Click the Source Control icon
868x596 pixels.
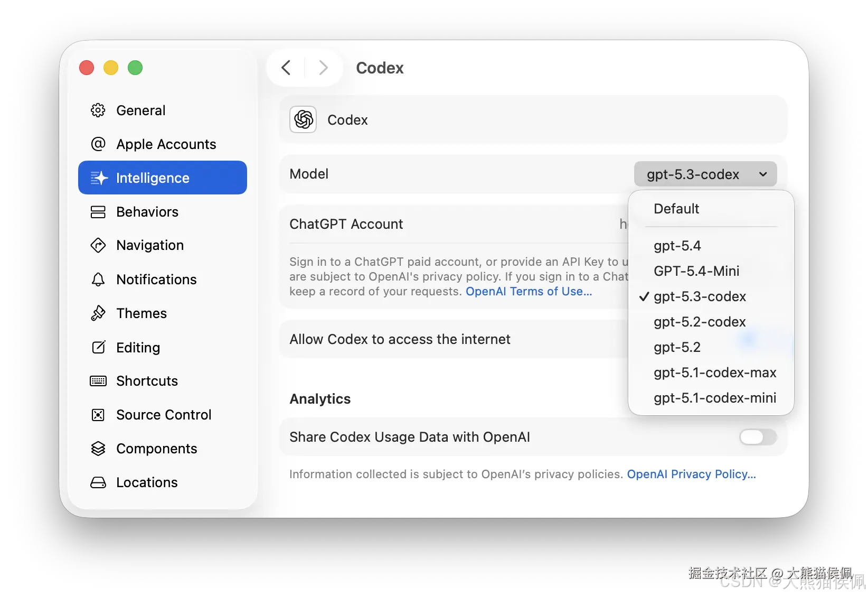98,415
